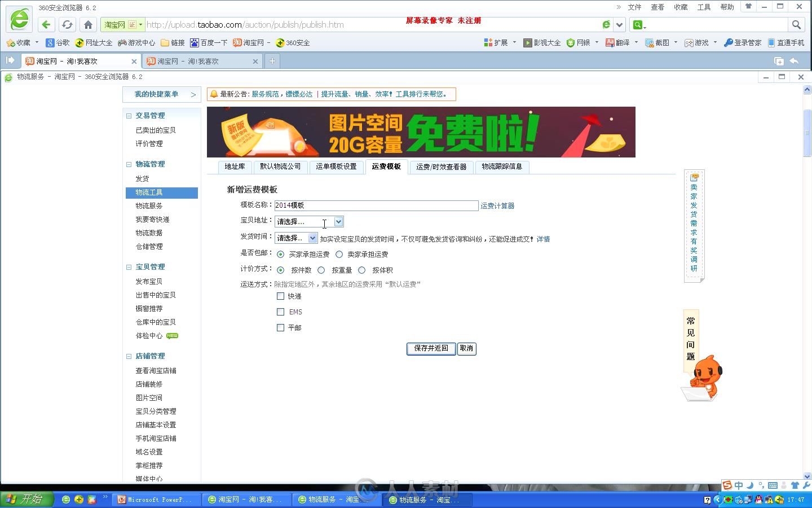
Task: Open 截图 screenshot tool
Action: tap(657, 43)
